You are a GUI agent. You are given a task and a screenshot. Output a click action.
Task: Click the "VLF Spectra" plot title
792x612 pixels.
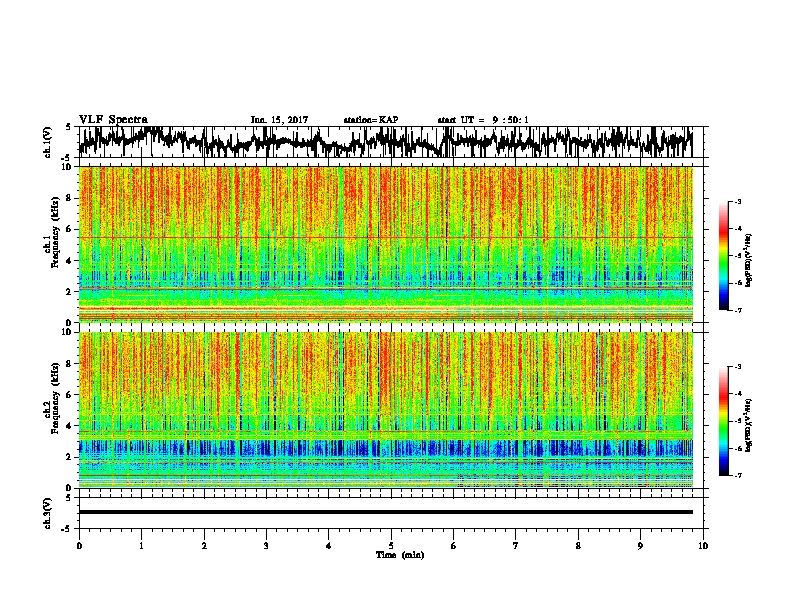[x=113, y=120]
